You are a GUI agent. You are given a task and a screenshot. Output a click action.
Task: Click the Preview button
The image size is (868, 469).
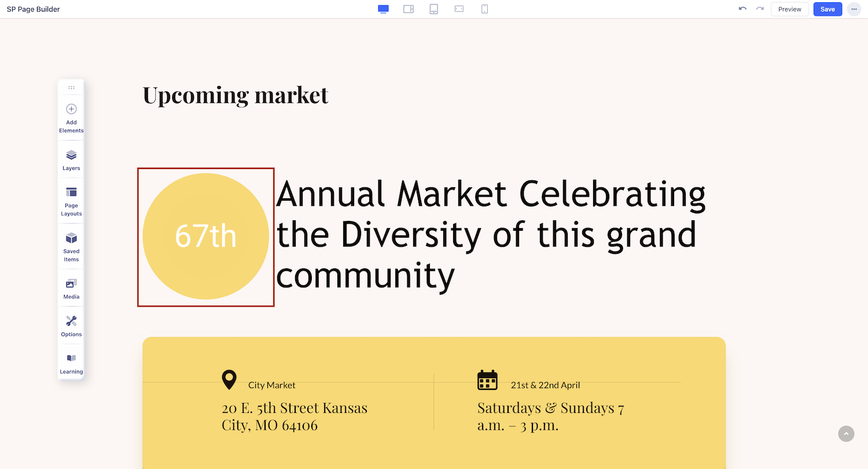789,9
